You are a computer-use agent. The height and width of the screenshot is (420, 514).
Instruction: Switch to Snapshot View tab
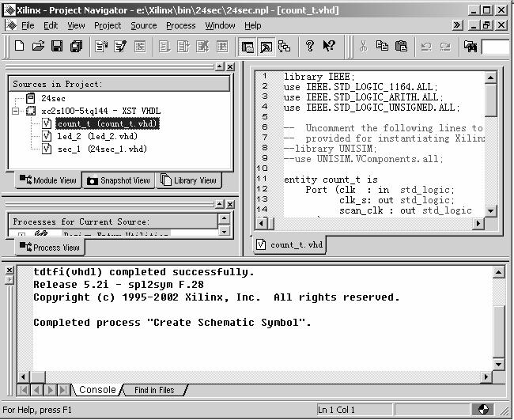coord(119,180)
